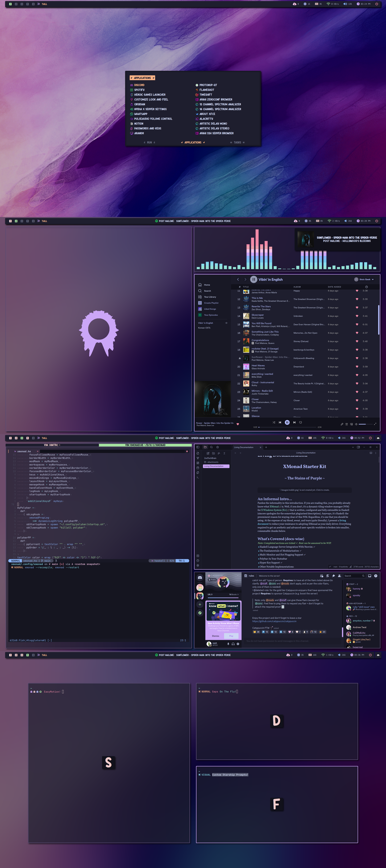Open Liked Songs in Spotify sidebar

(210, 309)
